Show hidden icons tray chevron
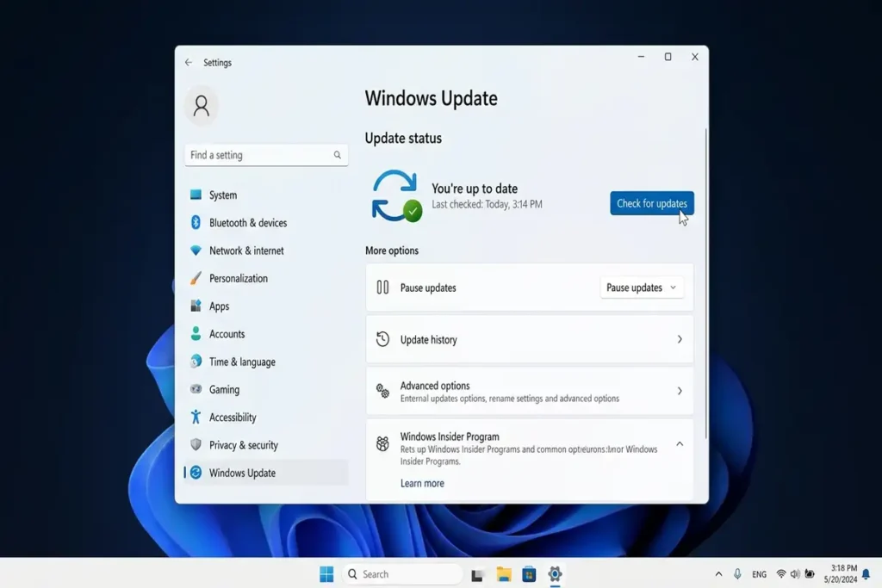This screenshot has height=588, width=882. 718,574
